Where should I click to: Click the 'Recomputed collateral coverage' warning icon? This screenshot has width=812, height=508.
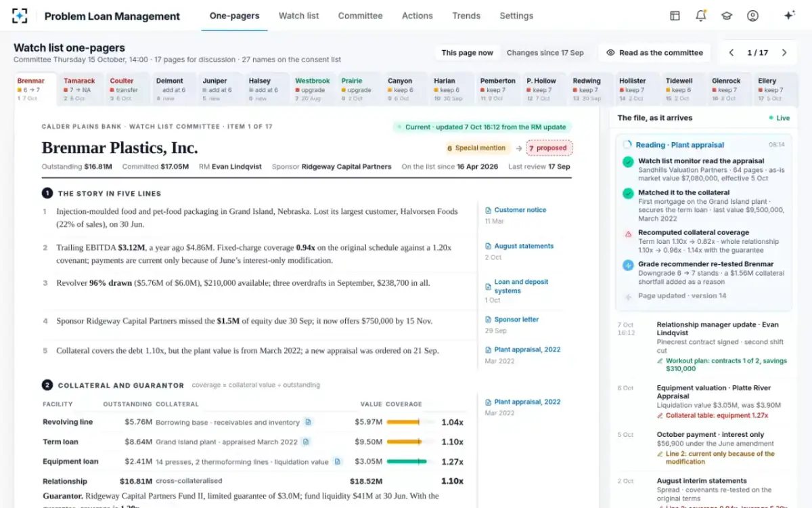coord(628,234)
